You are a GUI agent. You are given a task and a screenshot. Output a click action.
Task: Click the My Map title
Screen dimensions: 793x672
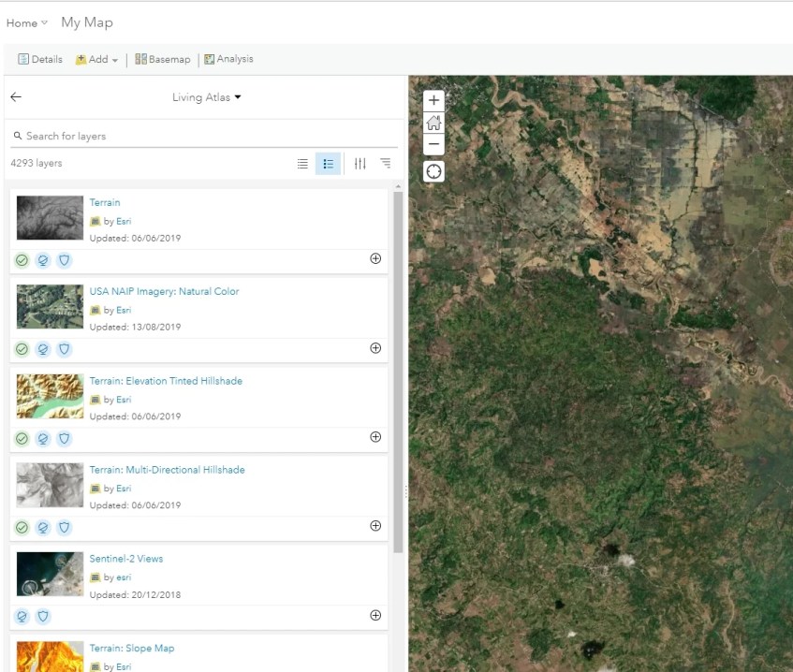(87, 22)
